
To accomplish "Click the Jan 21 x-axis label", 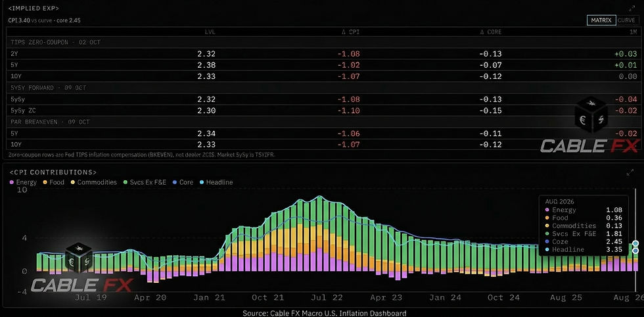I will (211, 297).
